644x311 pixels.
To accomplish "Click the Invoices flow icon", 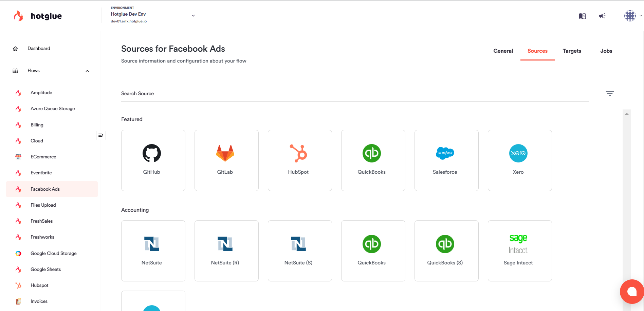I will (x=18, y=301).
